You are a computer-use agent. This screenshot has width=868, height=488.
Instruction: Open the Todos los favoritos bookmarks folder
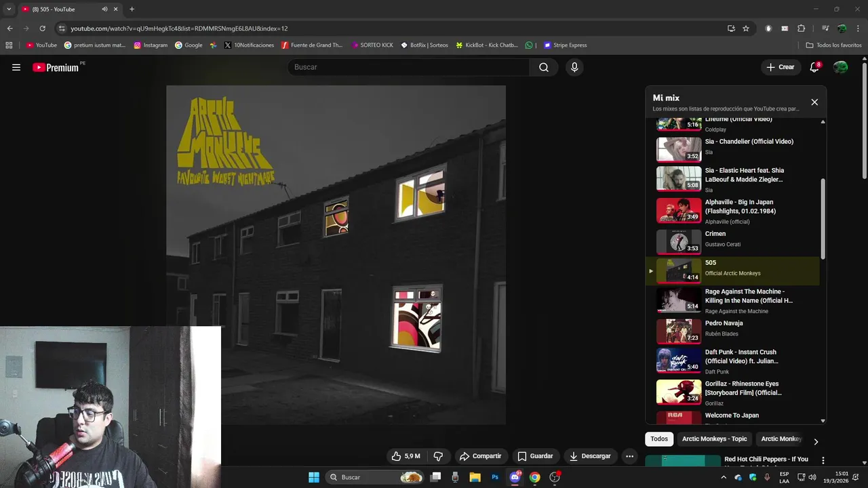[833, 45]
